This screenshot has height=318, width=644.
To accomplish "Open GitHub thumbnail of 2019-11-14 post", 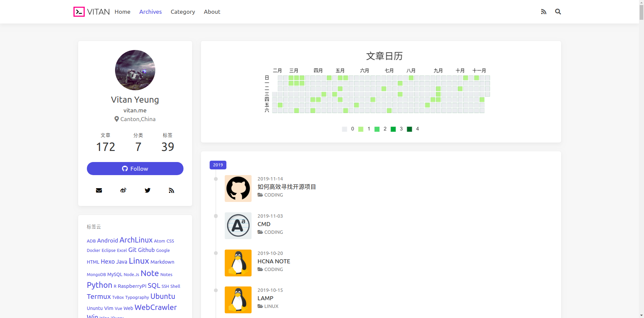I will coord(238,189).
